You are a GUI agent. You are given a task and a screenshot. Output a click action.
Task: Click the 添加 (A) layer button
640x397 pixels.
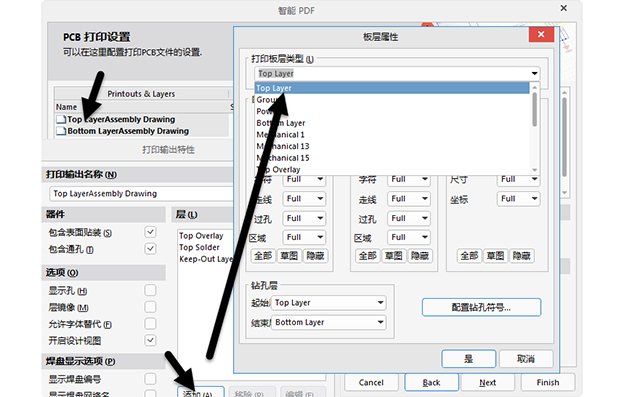200,393
